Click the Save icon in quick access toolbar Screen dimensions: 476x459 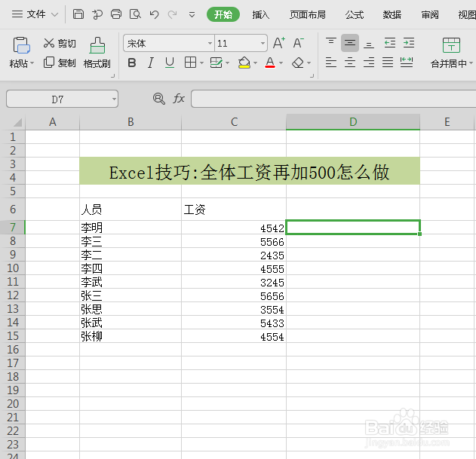(x=78, y=14)
